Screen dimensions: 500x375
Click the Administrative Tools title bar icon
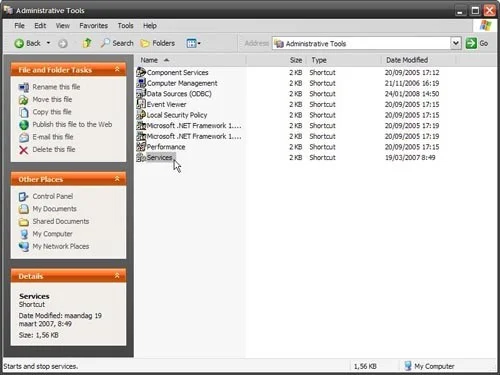[8, 10]
